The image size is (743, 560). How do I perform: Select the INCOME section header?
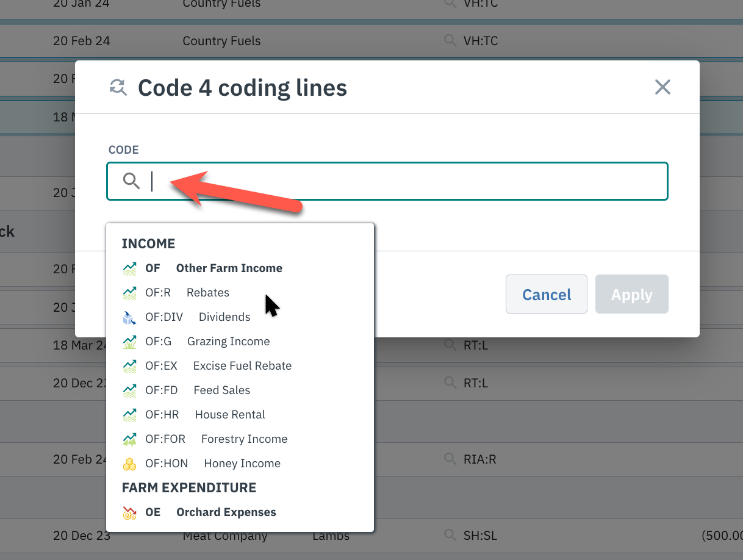[148, 243]
